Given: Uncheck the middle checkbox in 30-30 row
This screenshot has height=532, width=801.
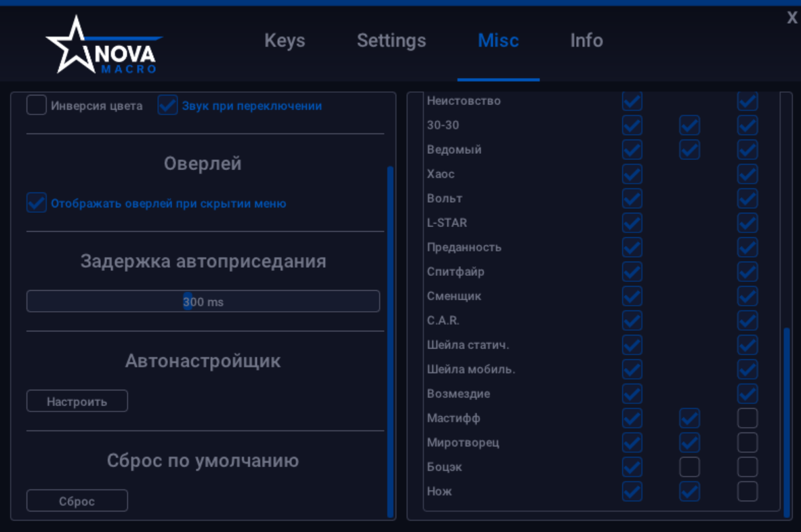Looking at the screenshot, I should [x=689, y=125].
